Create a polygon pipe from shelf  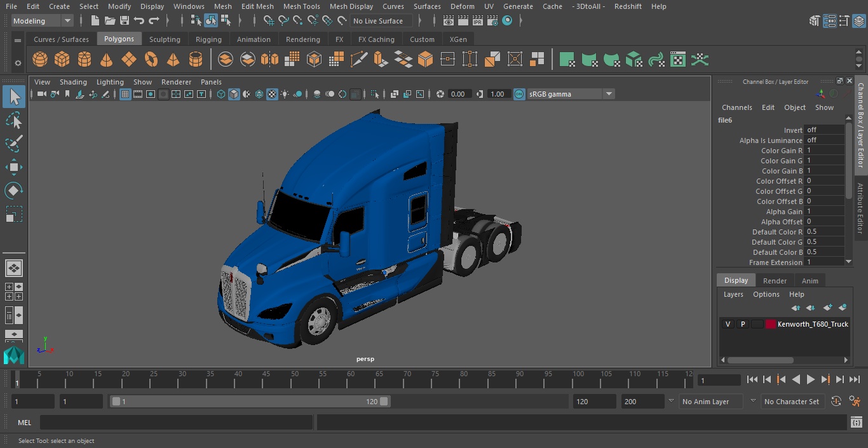click(196, 60)
